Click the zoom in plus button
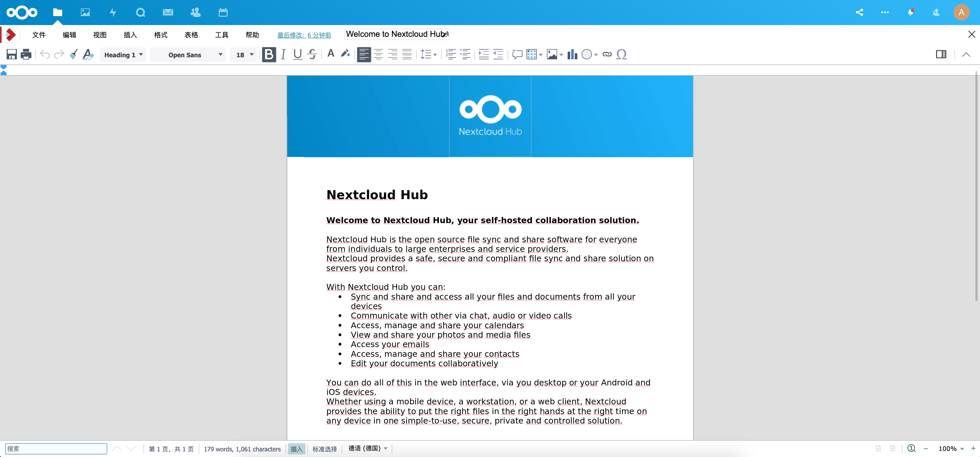This screenshot has width=980, height=457. [973, 448]
